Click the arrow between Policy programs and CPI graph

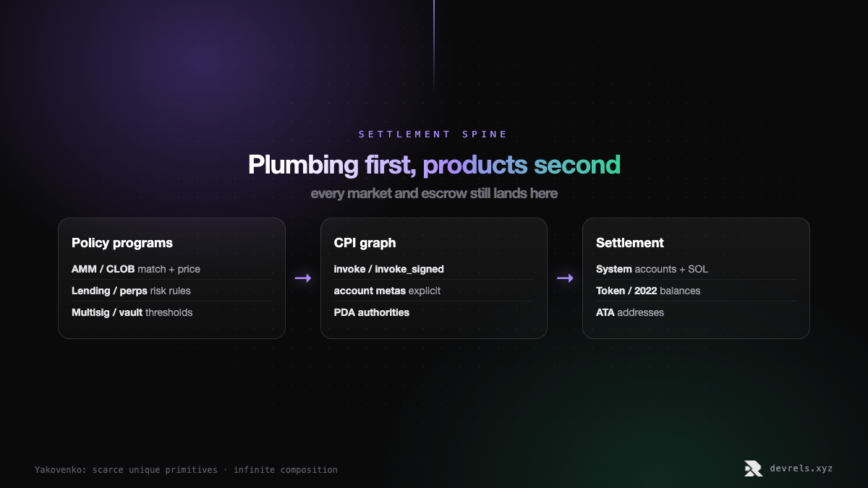click(303, 278)
